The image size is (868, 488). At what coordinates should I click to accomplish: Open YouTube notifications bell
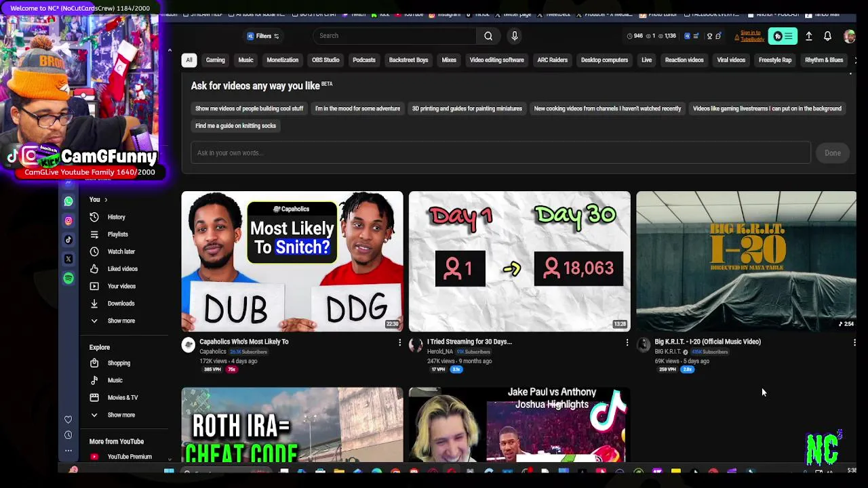(x=827, y=36)
